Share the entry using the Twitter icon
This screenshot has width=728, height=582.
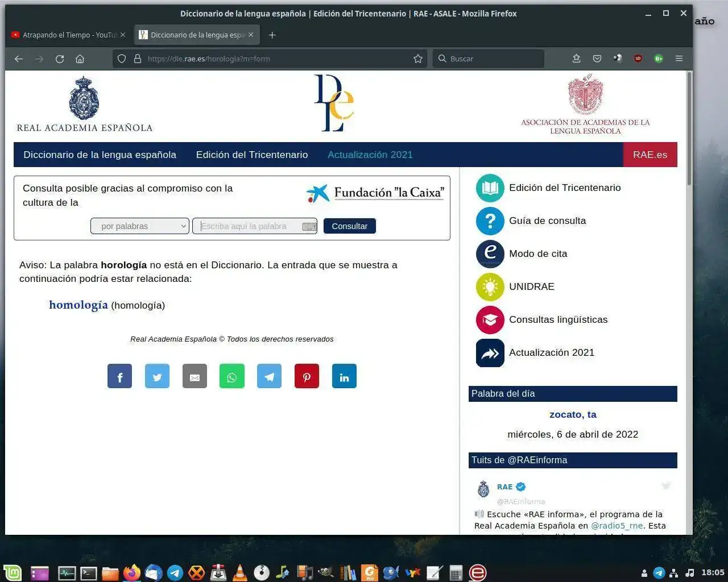pyautogui.click(x=157, y=376)
